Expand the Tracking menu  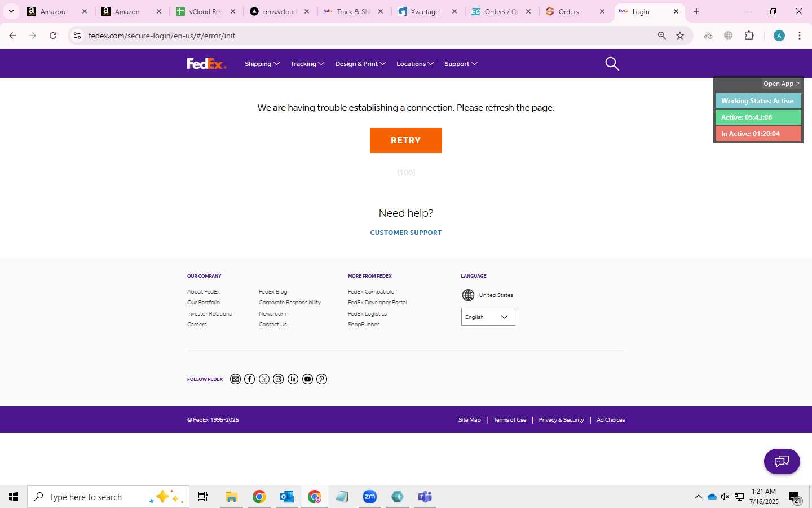(307, 64)
